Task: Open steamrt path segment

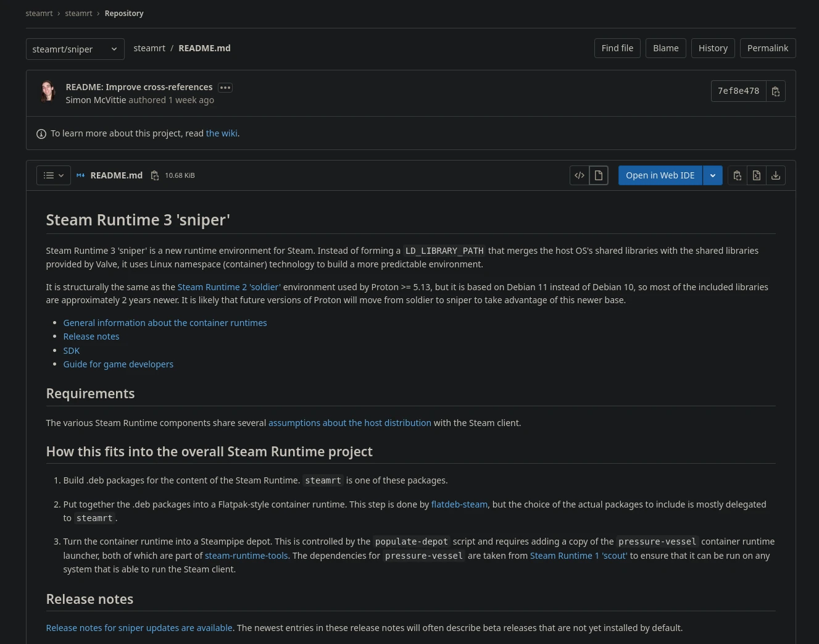Action: (x=149, y=48)
